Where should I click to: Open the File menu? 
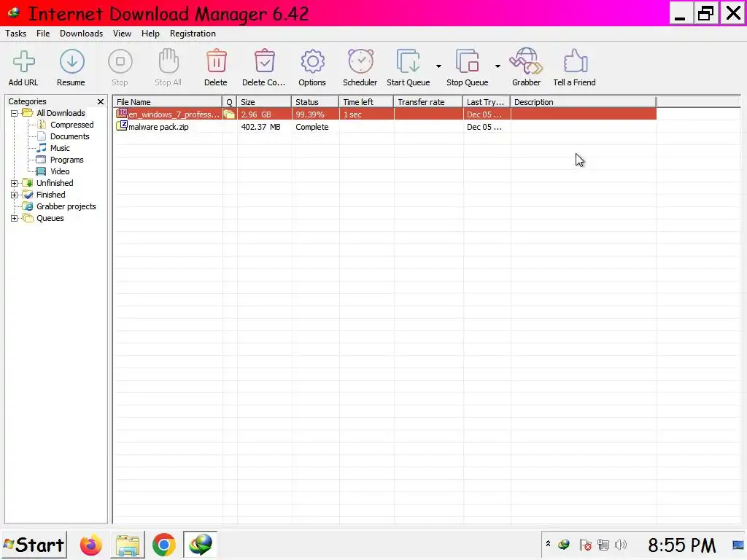[x=43, y=34]
